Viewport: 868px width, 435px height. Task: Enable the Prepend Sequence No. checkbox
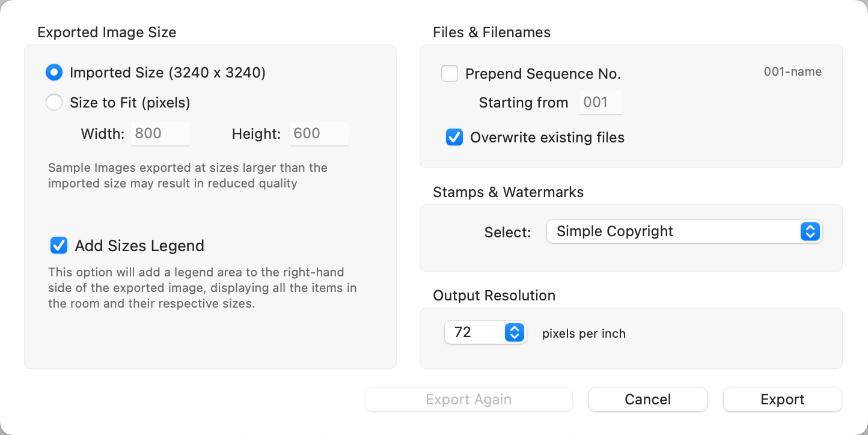(450, 74)
